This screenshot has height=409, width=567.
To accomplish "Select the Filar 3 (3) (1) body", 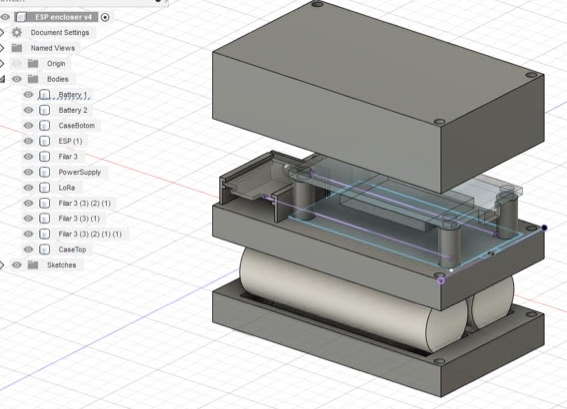I will pos(79,218).
